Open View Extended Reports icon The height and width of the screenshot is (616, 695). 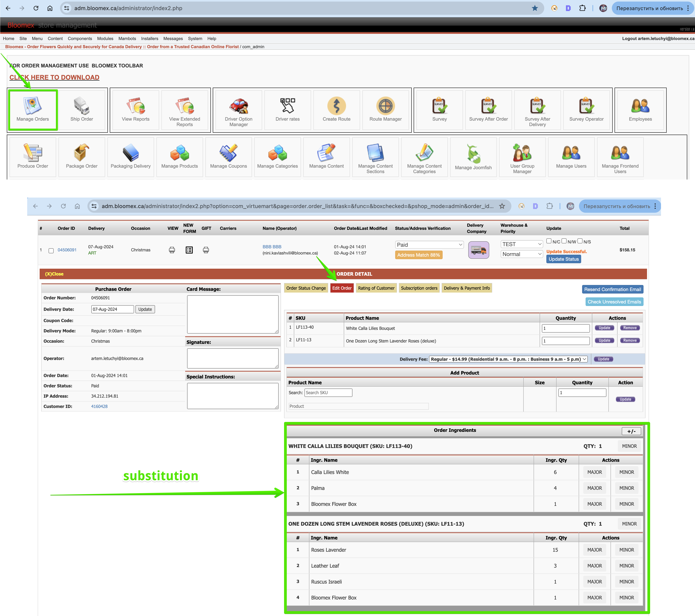click(x=185, y=110)
